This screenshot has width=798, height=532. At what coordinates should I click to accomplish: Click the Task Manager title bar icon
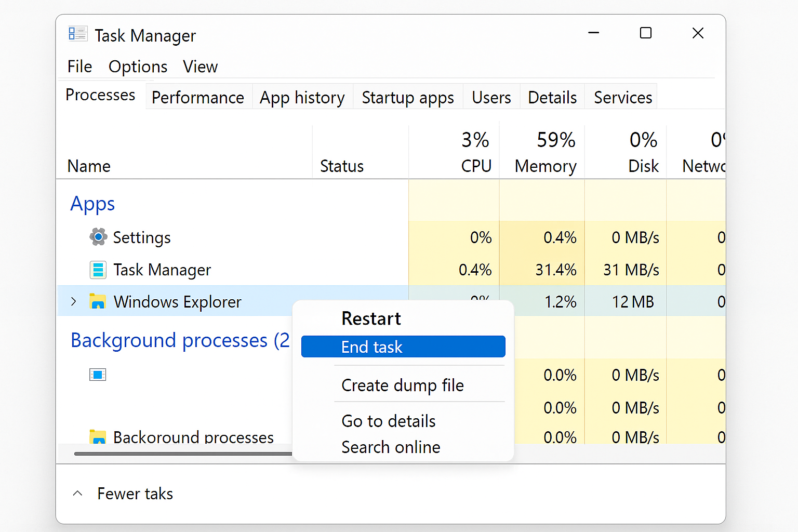pos(78,34)
